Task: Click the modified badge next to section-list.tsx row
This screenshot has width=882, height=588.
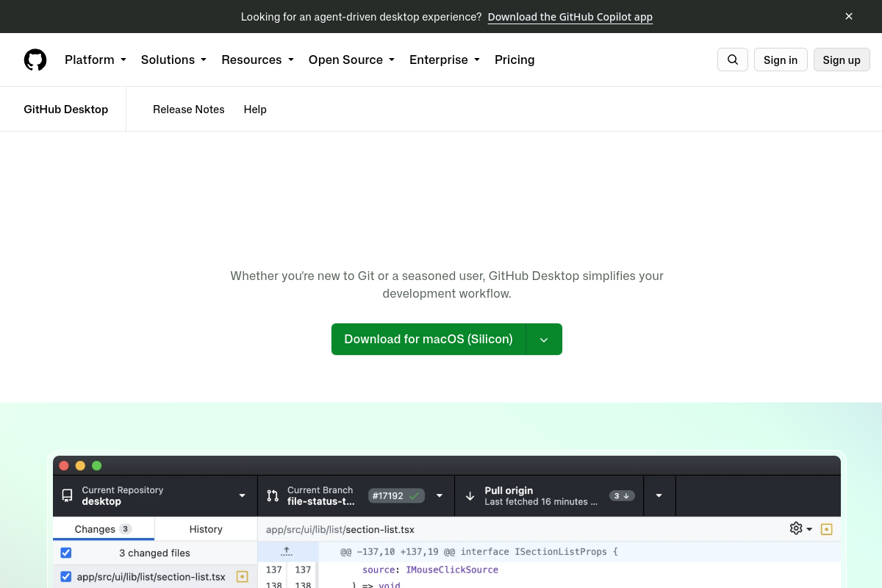Action: 242,577
